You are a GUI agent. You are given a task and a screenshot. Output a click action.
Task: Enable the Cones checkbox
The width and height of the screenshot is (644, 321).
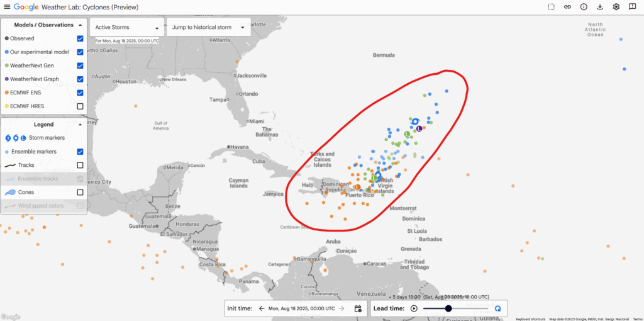[x=80, y=192]
